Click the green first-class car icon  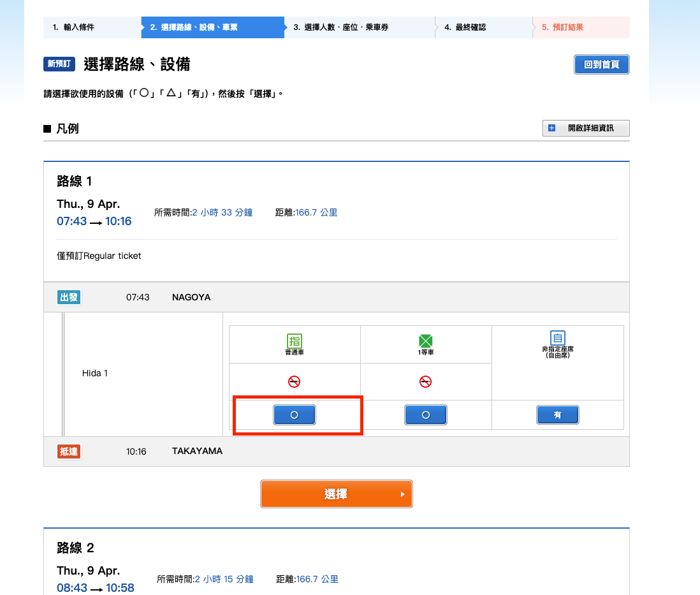click(425, 341)
